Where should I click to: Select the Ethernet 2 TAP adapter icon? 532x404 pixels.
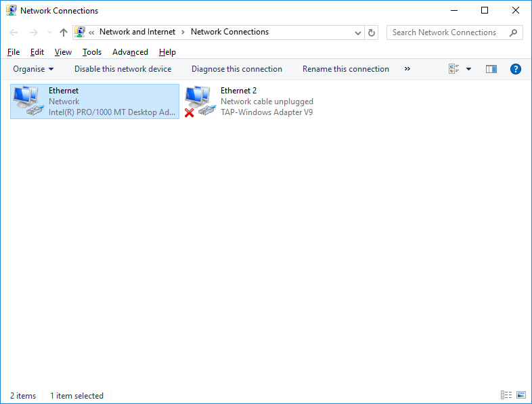coord(200,101)
